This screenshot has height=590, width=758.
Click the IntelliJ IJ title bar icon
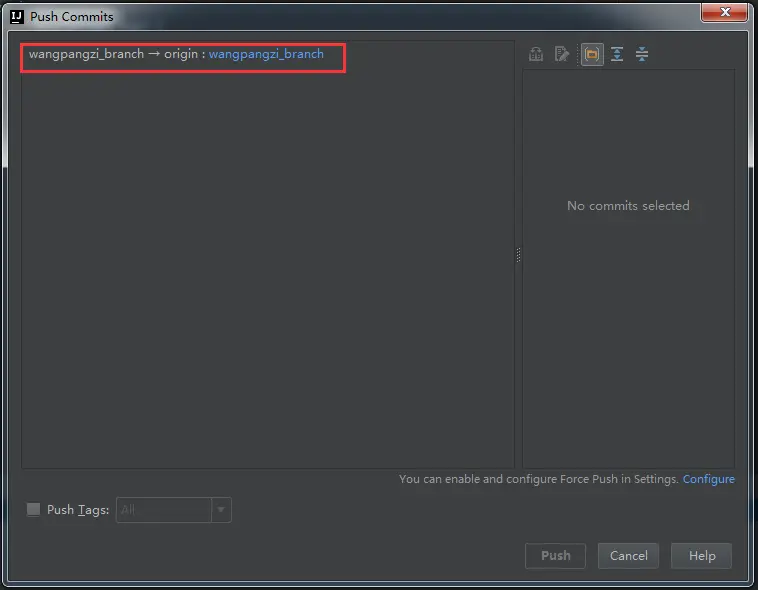pyautogui.click(x=17, y=17)
